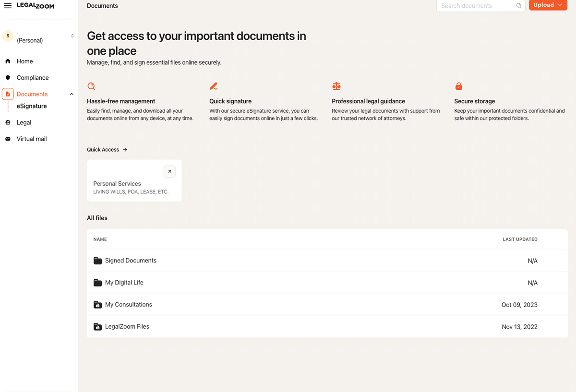Focus the Search documents field
The height and width of the screenshot is (392, 576).
(480, 6)
